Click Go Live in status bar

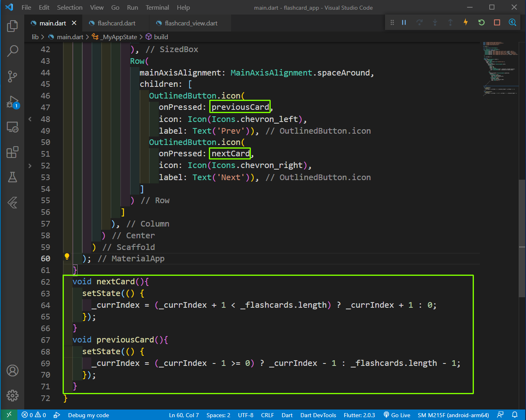pyautogui.click(x=397, y=415)
